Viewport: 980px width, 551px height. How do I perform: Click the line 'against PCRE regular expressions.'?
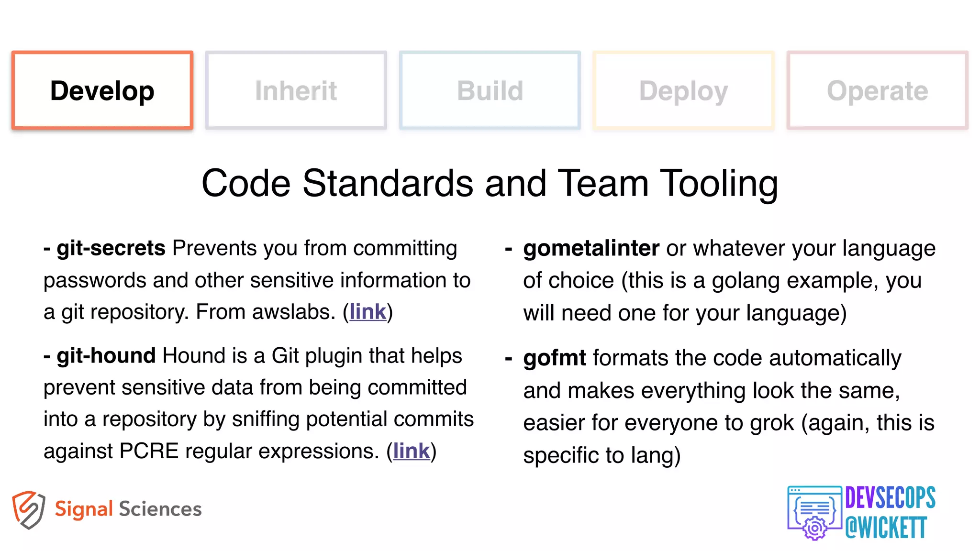click(x=212, y=451)
